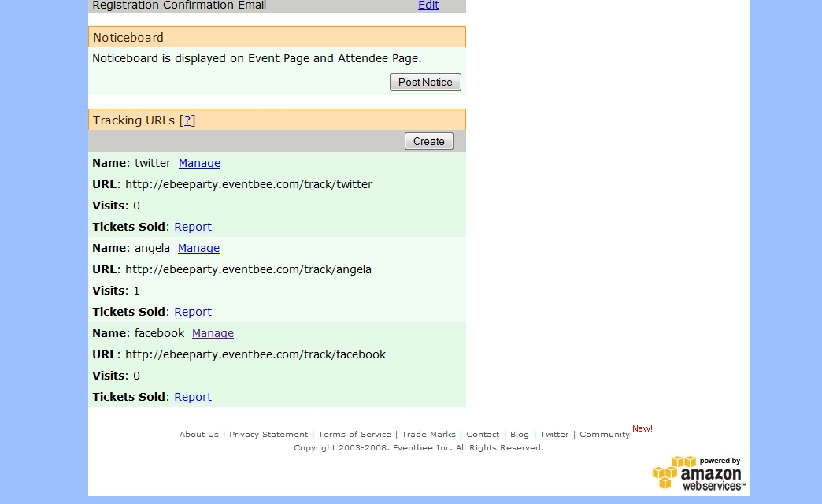Image resolution: width=822 pixels, height=504 pixels.
Task: Open the Tracking URLs help question mark
Action: [x=187, y=120]
